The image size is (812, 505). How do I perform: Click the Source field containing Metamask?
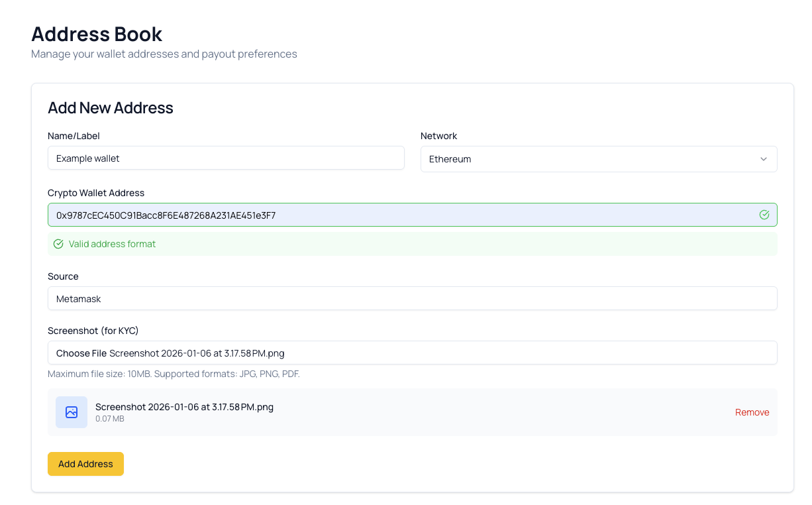412,298
